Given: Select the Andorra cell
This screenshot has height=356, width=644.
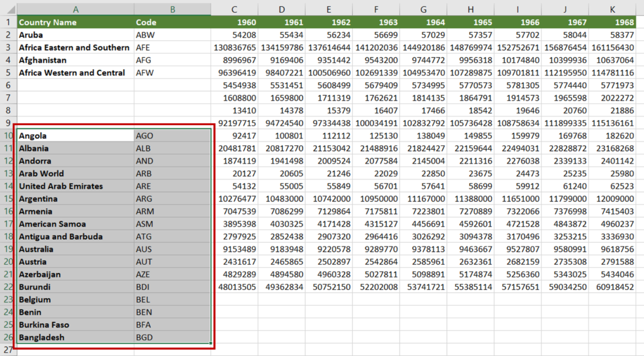Looking at the screenshot, I should [x=75, y=161].
